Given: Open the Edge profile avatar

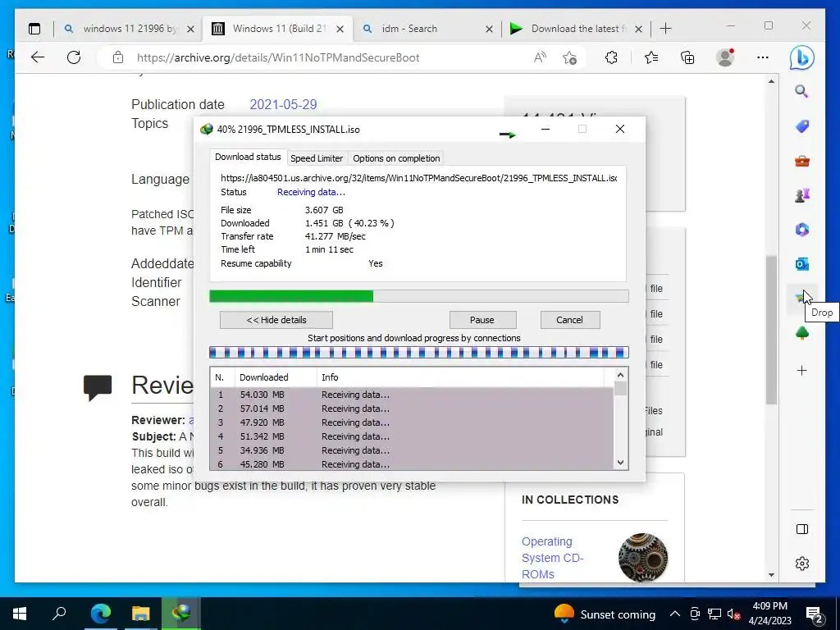Looking at the screenshot, I should pos(725,57).
